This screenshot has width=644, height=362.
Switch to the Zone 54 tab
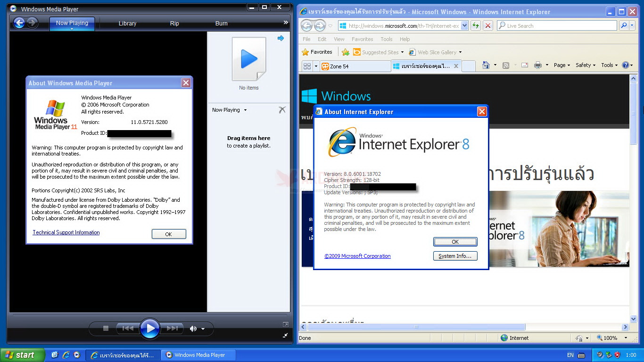(355, 66)
